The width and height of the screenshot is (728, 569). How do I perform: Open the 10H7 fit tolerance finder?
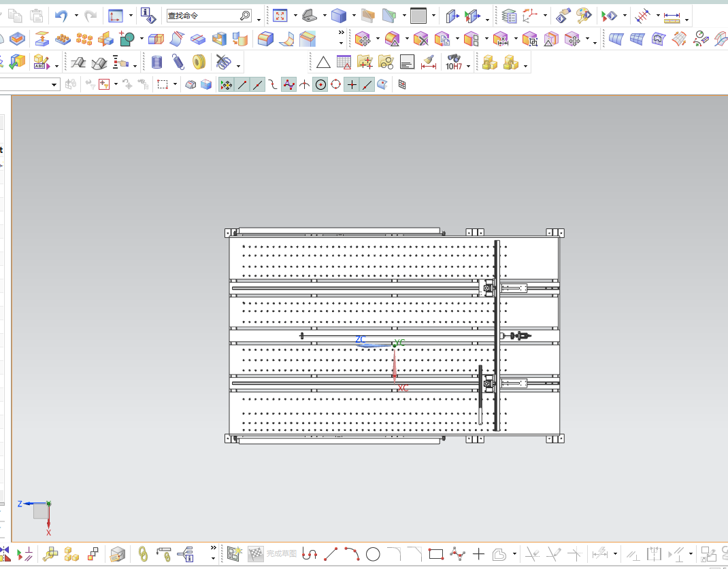454,62
